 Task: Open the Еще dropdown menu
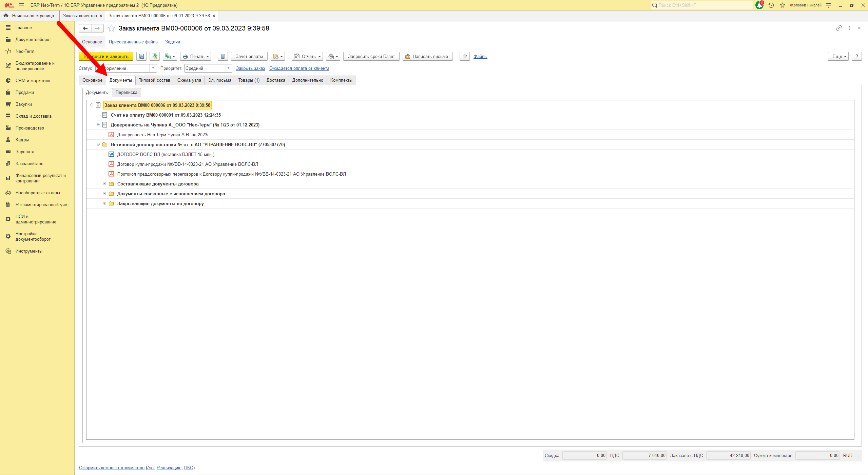[838, 56]
